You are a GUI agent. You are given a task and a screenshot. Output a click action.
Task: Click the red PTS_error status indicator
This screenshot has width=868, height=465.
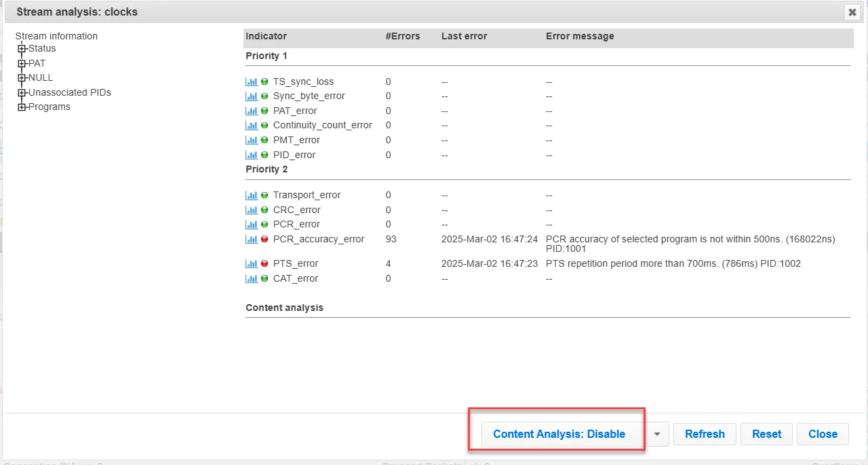pos(264,263)
